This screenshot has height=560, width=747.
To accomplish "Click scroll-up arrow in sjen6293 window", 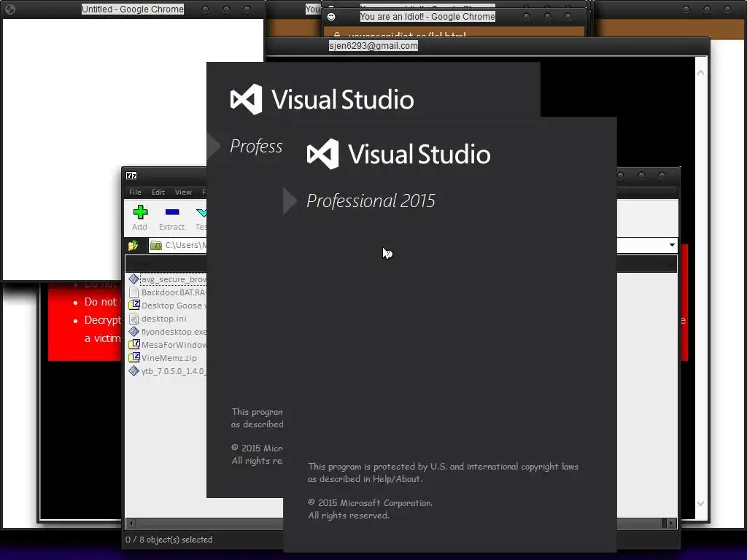I will click(x=701, y=73).
